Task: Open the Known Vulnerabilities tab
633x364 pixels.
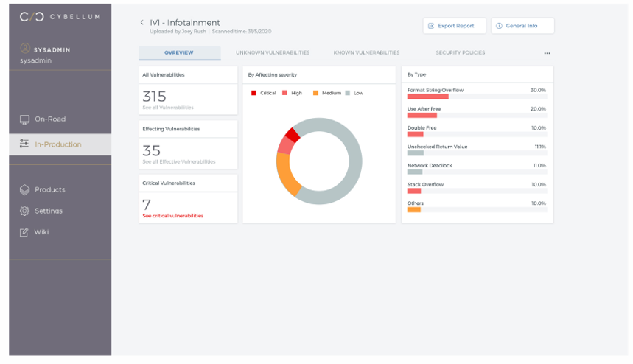Action: (x=366, y=53)
